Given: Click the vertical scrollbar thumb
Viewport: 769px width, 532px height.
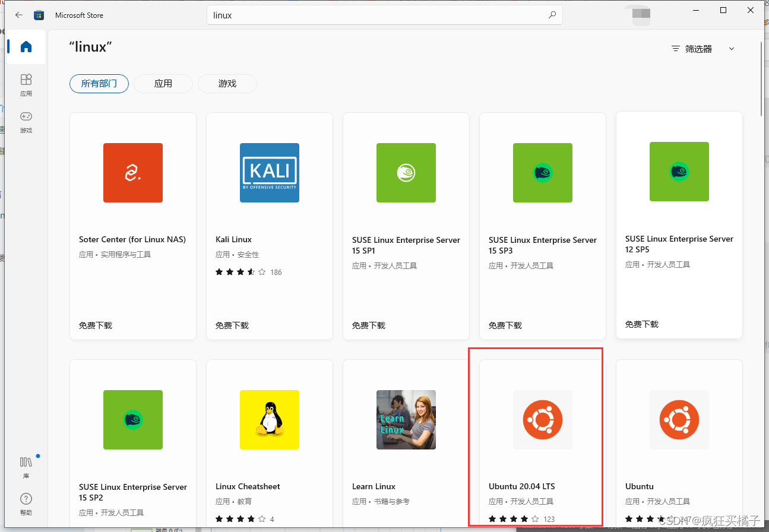Looking at the screenshot, I should point(762,78).
